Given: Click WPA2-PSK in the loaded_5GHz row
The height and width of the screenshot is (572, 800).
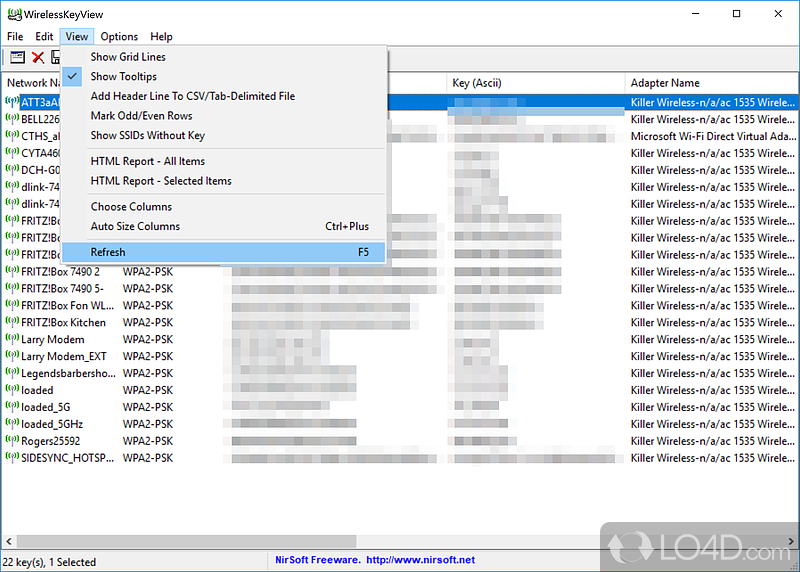Looking at the screenshot, I should [x=147, y=424].
